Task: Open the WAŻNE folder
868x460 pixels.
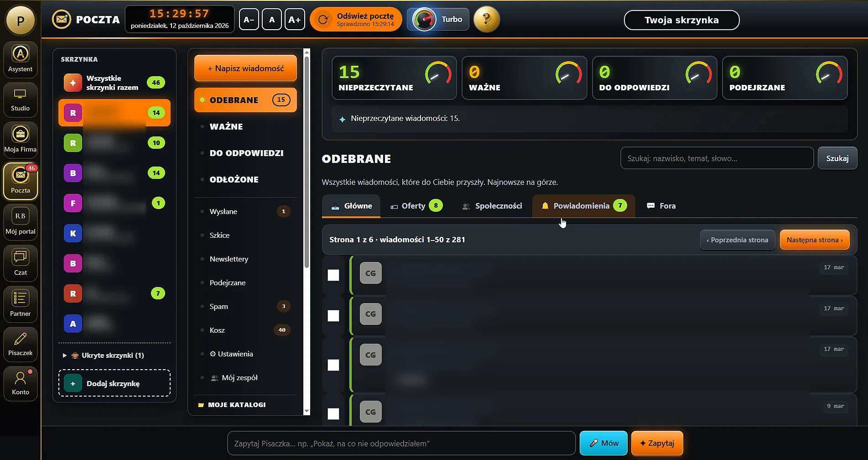Action: pos(245,126)
